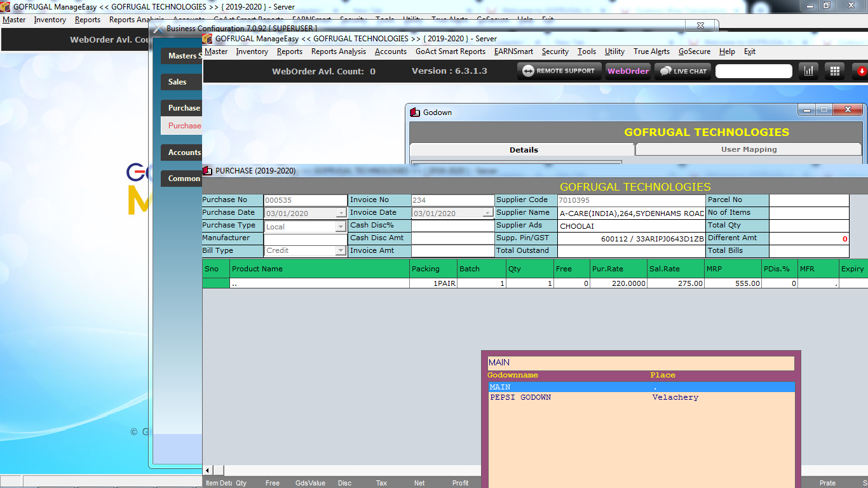Click the Cash Disc% field
Viewport: 868px width, 488px height.
[452, 226]
